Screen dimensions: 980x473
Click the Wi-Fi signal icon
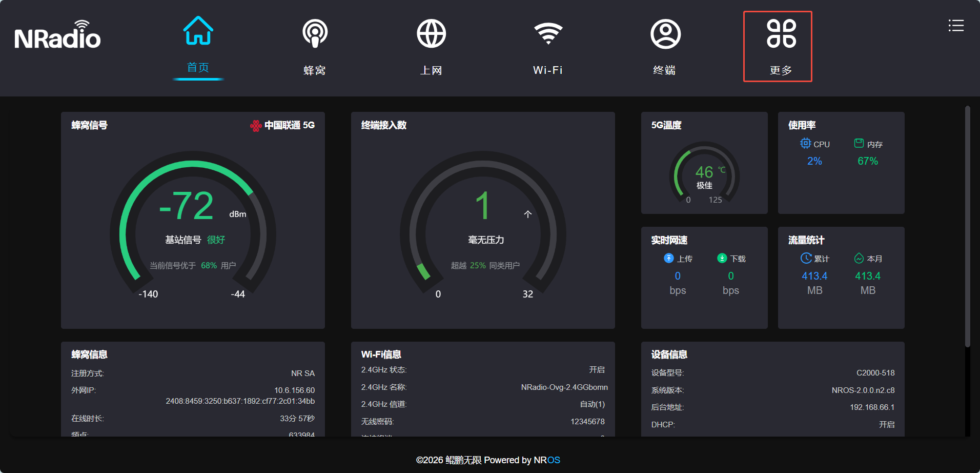548,33
